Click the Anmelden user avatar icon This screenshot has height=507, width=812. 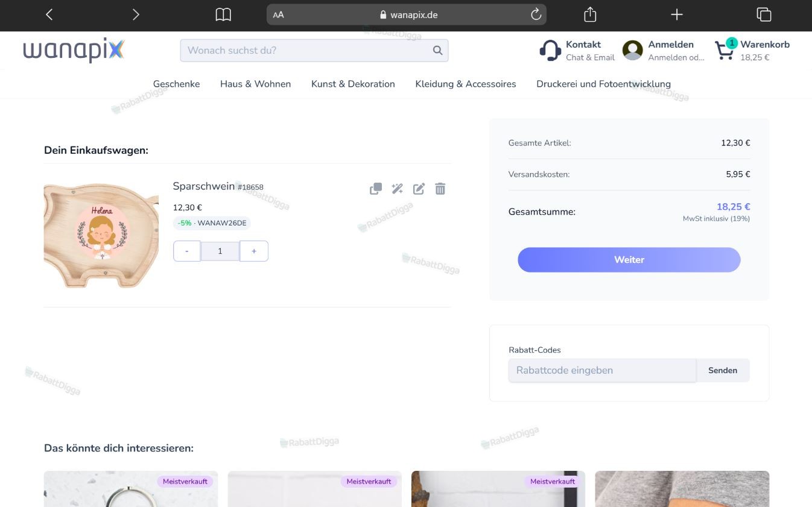(633, 51)
